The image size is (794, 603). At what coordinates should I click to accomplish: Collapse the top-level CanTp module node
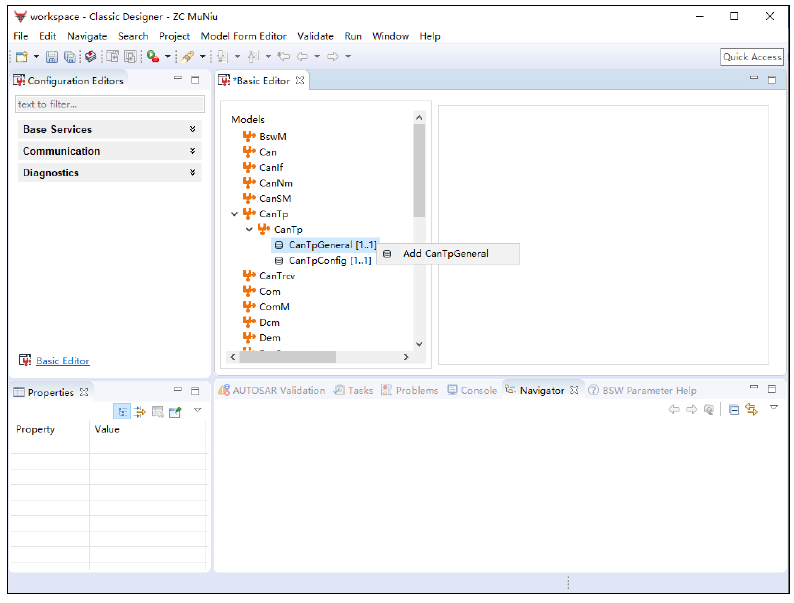234,214
